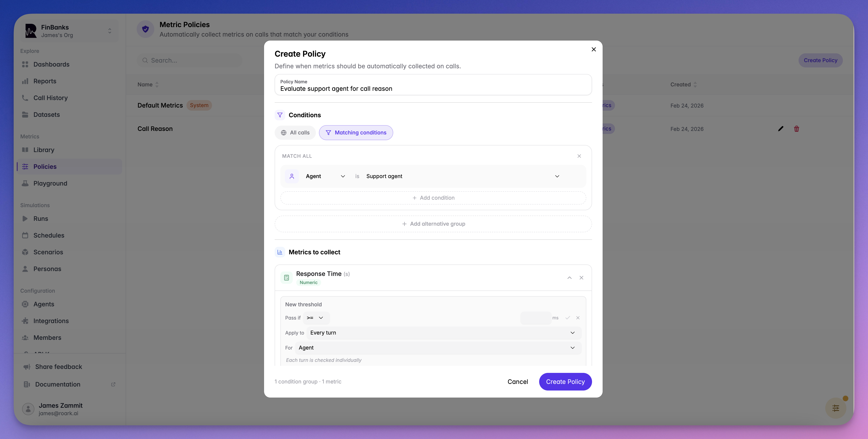Remove the MATCH ALL condition group

579,156
